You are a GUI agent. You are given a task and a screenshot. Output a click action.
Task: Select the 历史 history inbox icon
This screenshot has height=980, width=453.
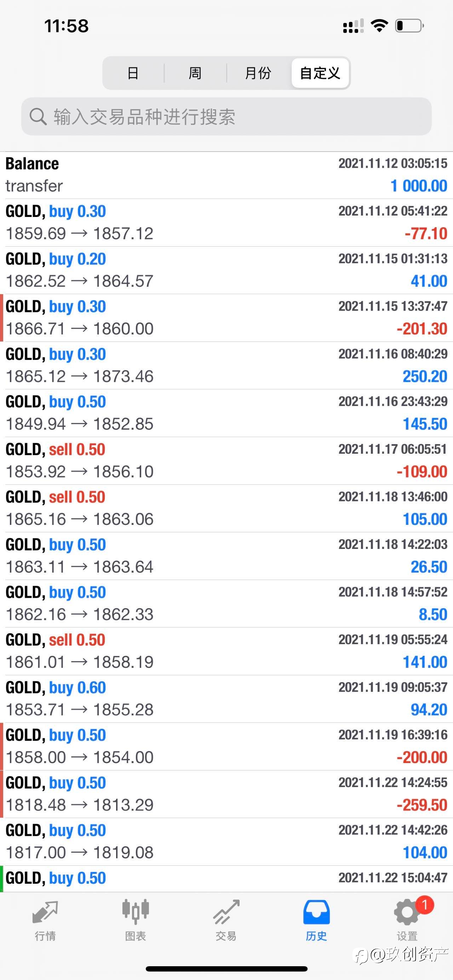pyautogui.click(x=316, y=912)
